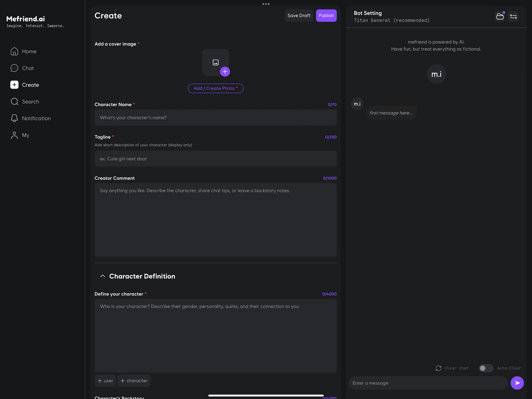Click the Auto-Clear label
The height and width of the screenshot is (399, 532).
coord(509,368)
